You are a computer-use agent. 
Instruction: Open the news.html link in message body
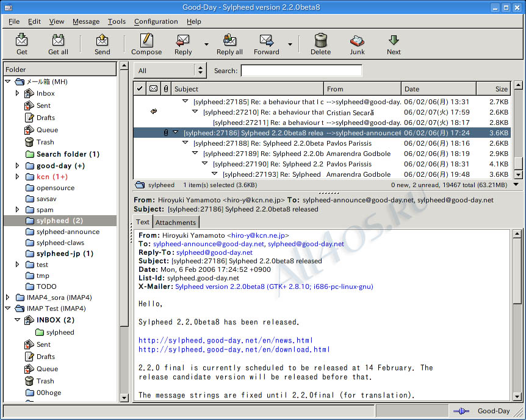coord(225,340)
